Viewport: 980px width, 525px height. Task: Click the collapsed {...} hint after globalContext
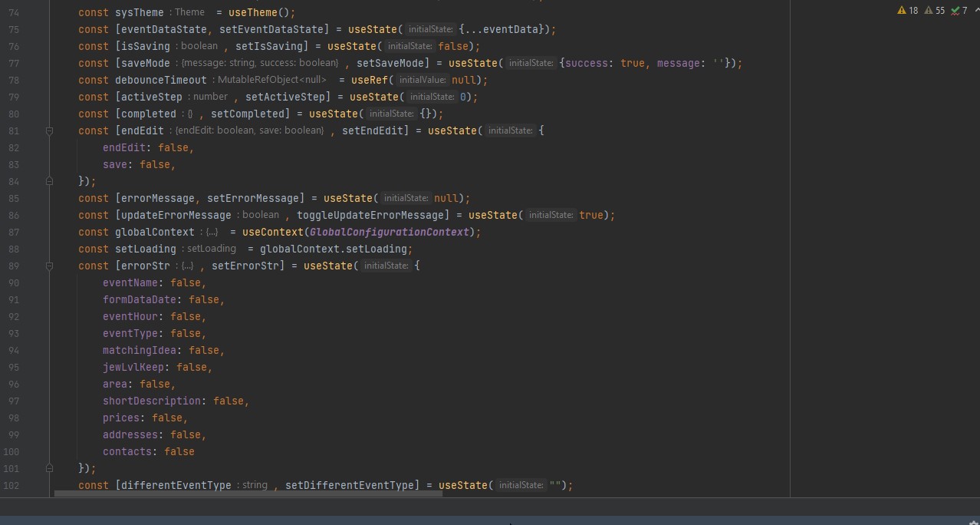tap(212, 232)
